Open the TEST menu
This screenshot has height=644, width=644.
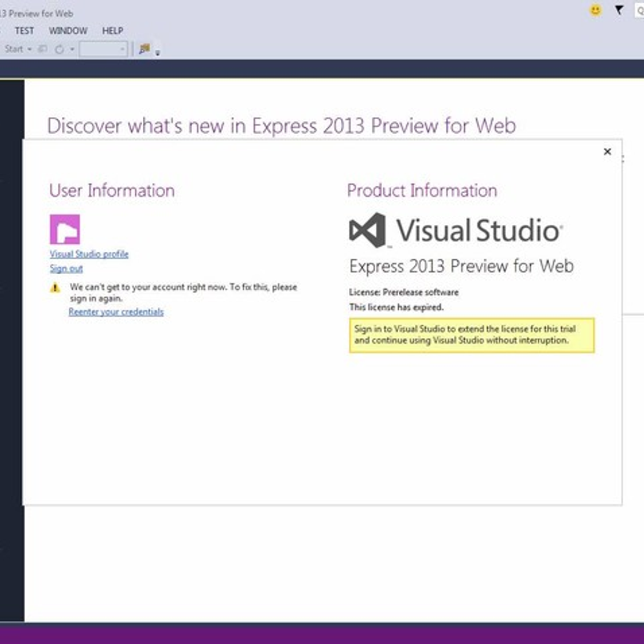tap(24, 31)
